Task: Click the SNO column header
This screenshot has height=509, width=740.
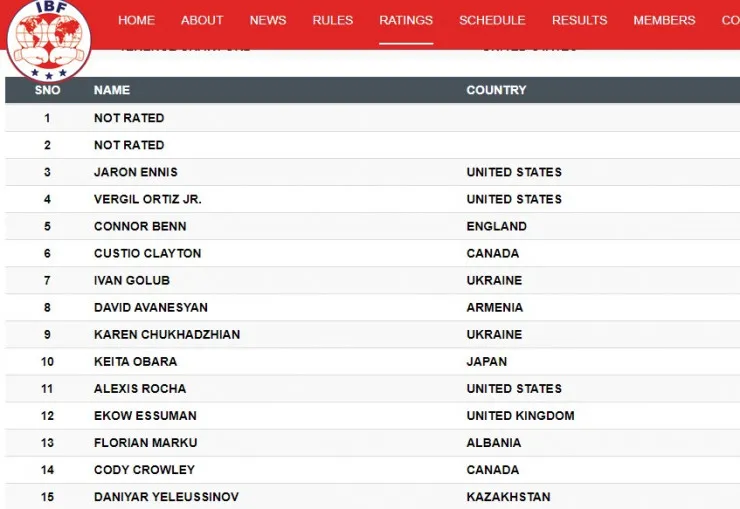Action: [47, 90]
